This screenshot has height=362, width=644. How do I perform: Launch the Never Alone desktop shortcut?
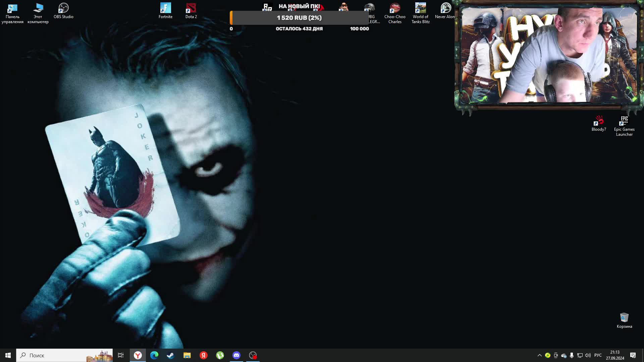pyautogui.click(x=445, y=11)
